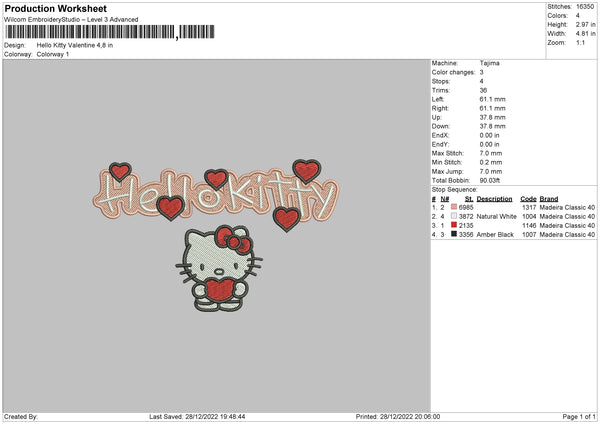600x424 pixels.
Task: Click the Height value 2.97 in
Action: pos(585,24)
